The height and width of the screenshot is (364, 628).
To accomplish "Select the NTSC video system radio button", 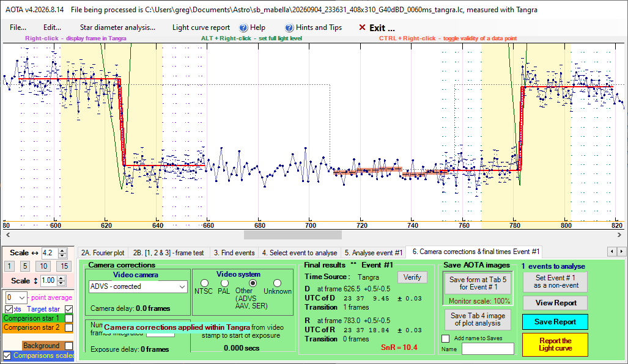I will tap(204, 283).
